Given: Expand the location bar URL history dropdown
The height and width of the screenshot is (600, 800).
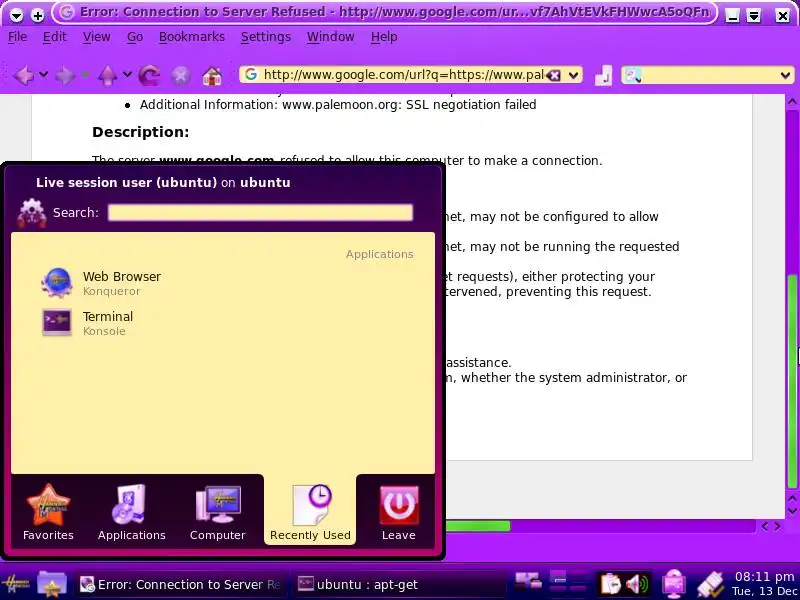Looking at the screenshot, I should tap(573, 76).
